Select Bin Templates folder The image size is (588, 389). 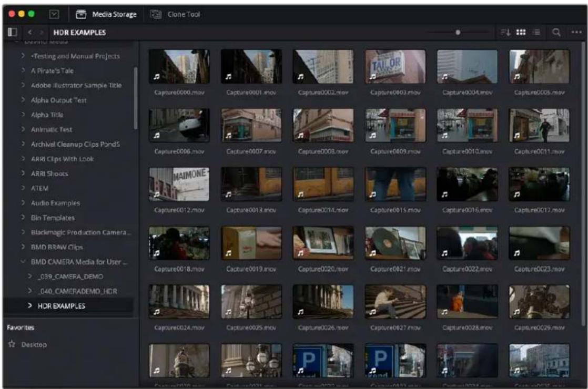click(53, 217)
